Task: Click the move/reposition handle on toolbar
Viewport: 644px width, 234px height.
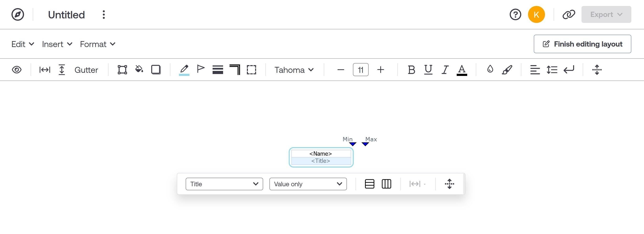Action: point(597,69)
